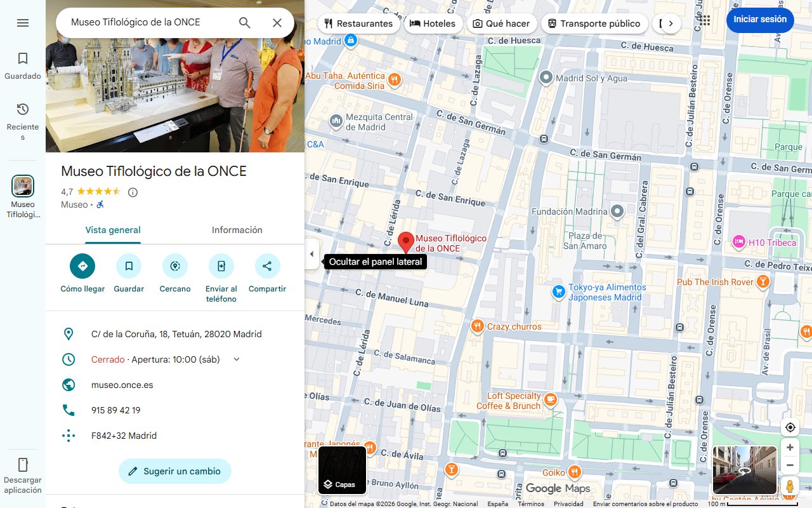Image resolution: width=812 pixels, height=508 pixels.
Task: Open the museo.once.es website link
Action: [x=122, y=385]
